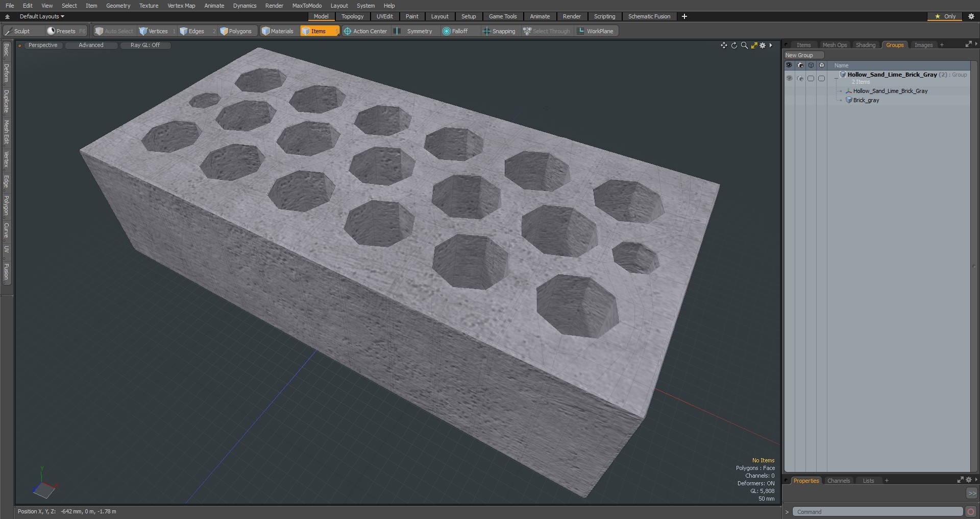Enable the Falloff tool
The width and height of the screenshot is (980, 519).
click(x=455, y=31)
